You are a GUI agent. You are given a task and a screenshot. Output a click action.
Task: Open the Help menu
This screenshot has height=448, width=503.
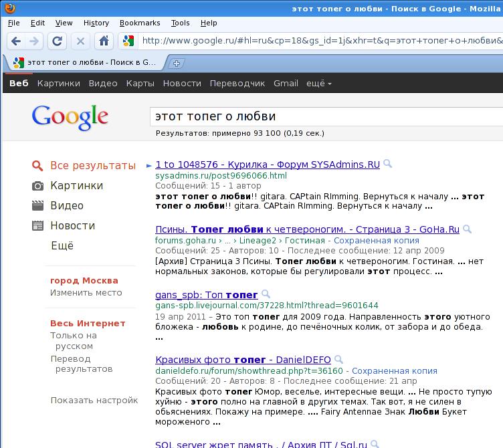coord(209,23)
